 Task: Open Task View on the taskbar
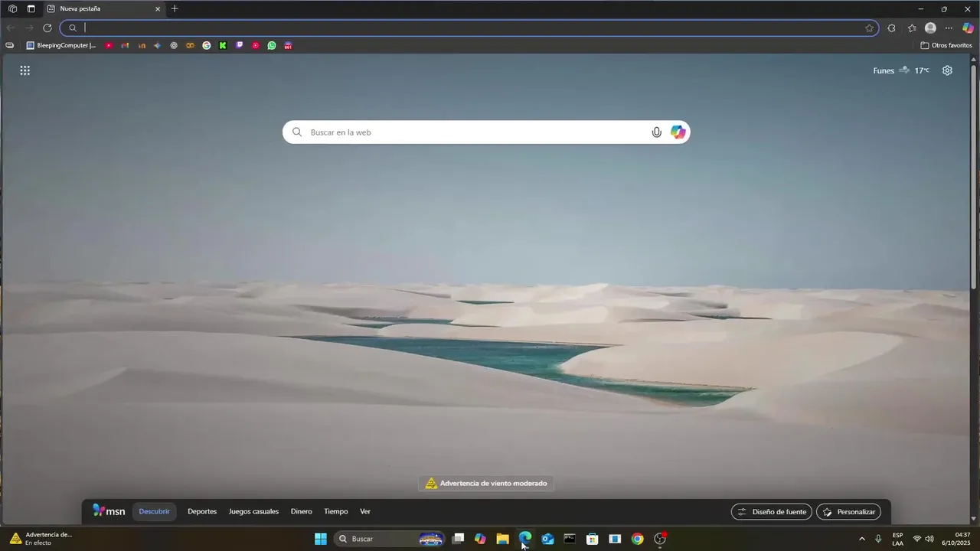pos(458,539)
